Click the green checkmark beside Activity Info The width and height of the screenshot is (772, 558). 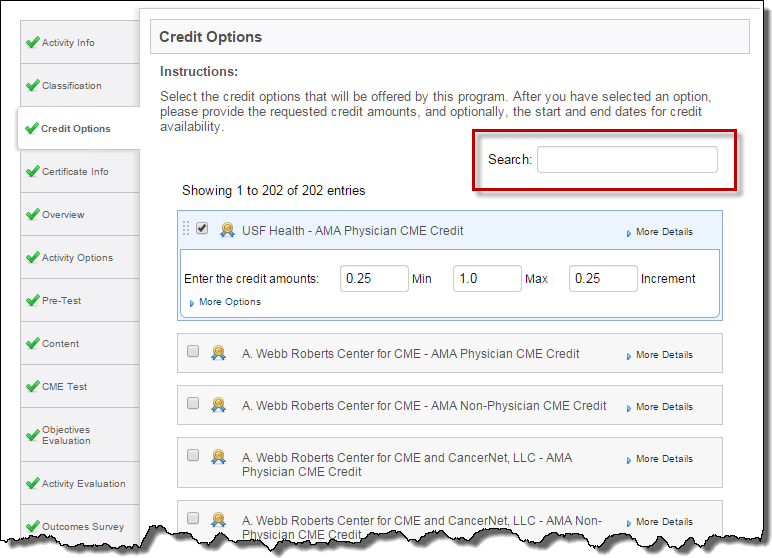[32, 42]
